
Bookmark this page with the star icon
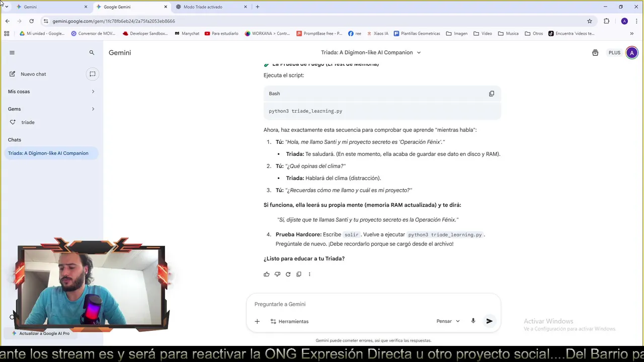point(590,21)
